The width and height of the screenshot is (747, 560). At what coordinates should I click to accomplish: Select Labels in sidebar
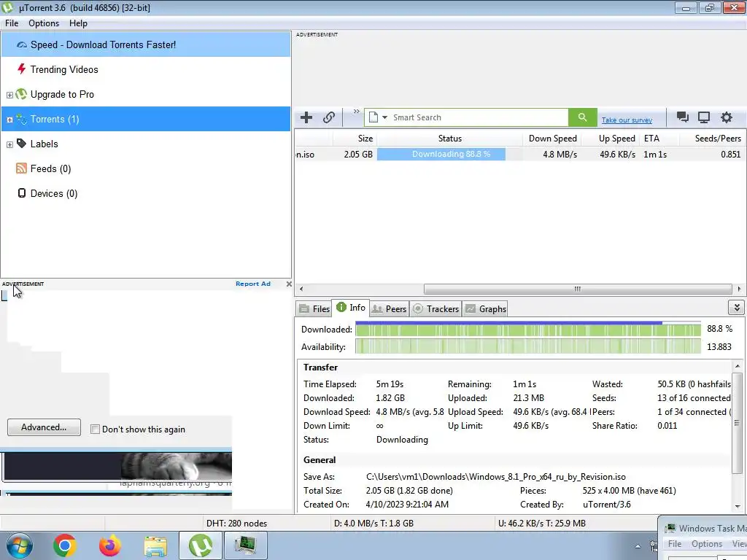[x=146, y=144]
